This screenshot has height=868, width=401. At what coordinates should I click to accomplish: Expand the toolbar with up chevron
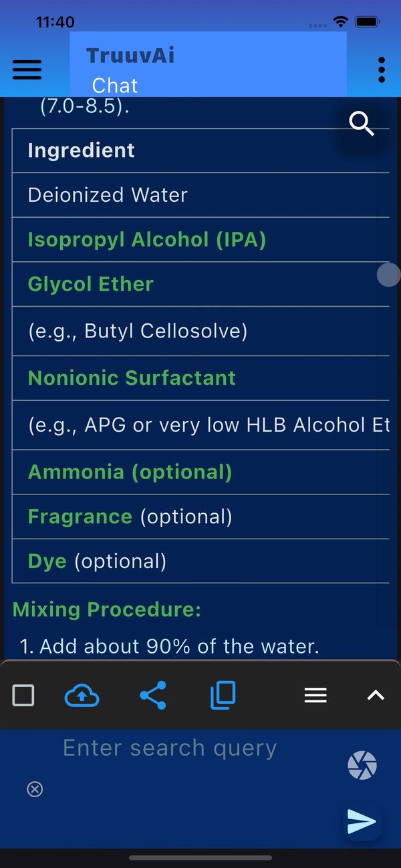click(376, 696)
